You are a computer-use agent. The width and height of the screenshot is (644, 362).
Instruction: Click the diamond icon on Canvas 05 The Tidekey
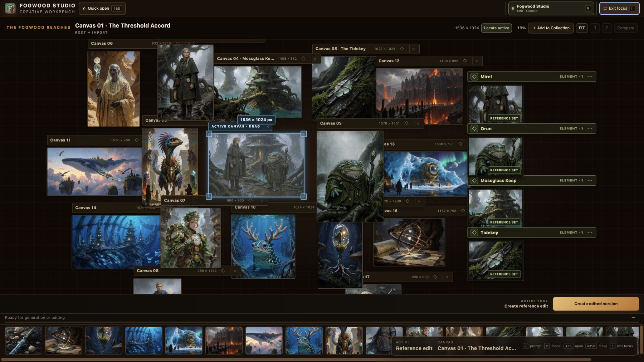(x=402, y=49)
